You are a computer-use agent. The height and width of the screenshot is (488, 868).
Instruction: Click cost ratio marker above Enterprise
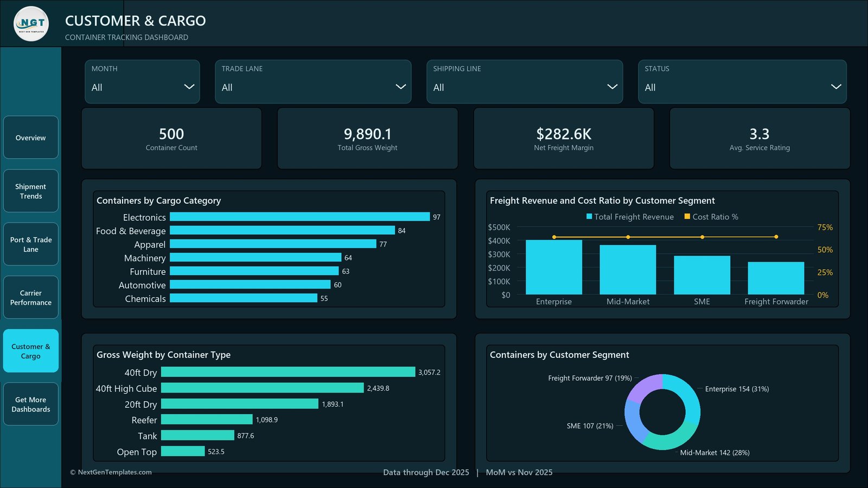(x=554, y=237)
